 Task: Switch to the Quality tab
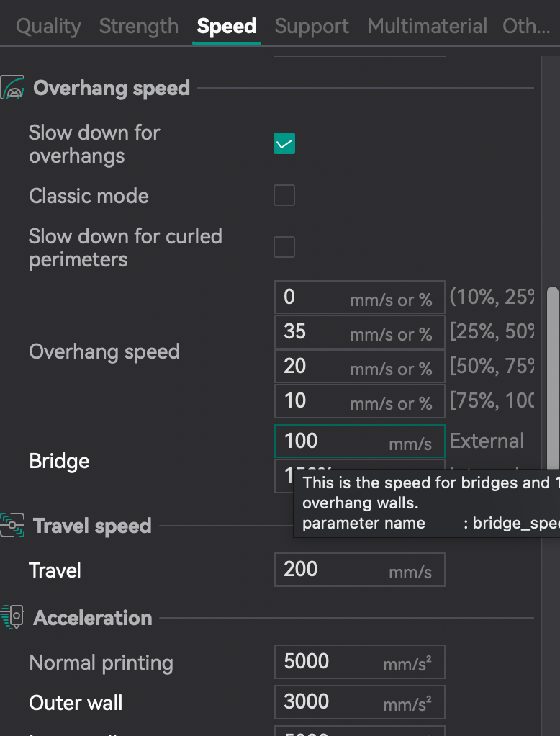(x=48, y=27)
